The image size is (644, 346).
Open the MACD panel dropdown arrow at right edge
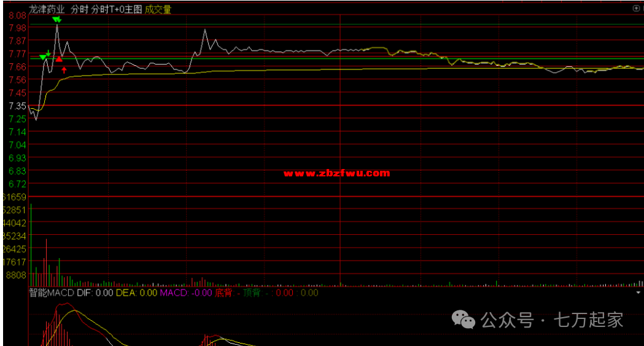[x=638, y=293]
